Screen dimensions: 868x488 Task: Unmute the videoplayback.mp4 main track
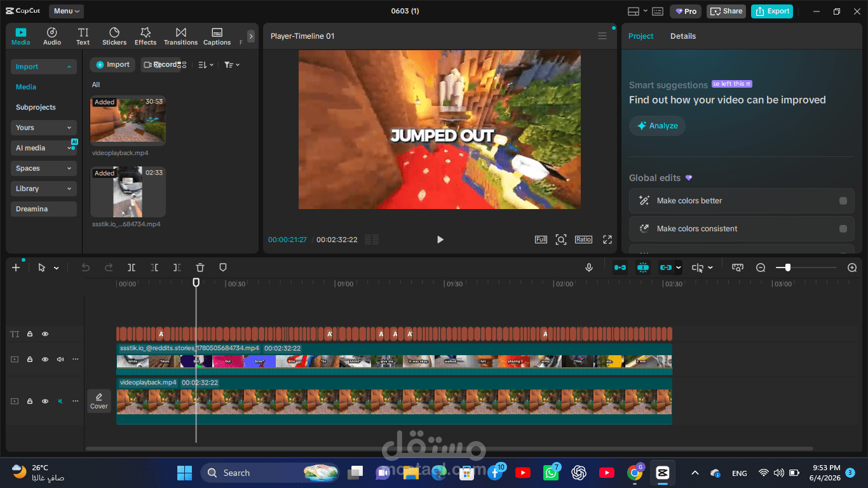point(60,401)
